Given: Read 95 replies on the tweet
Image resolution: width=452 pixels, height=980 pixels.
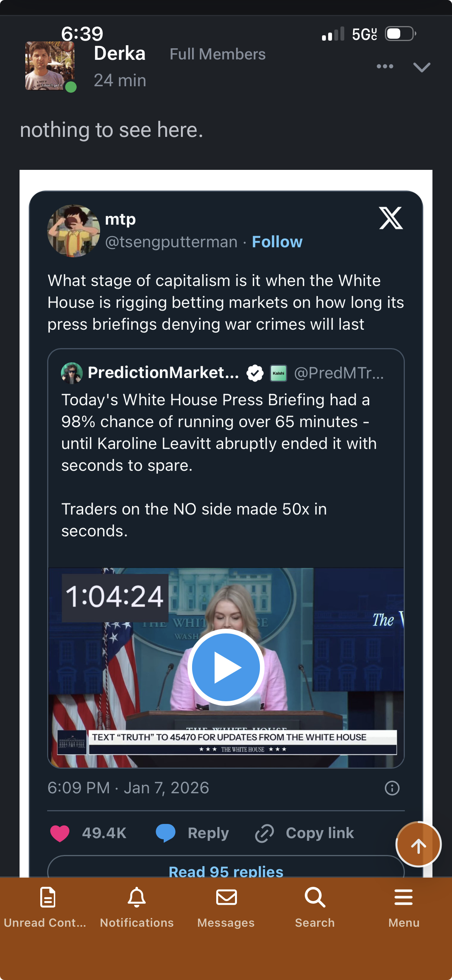Looking at the screenshot, I should pyautogui.click(x=226, y=870).
